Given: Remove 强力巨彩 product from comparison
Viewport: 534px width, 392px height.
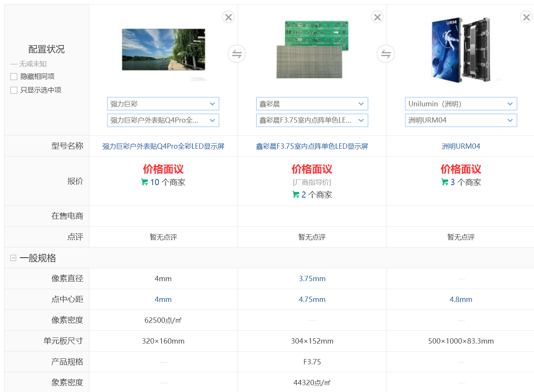Looking at the screenshot, I should pyautogui.click(x=228, y=17).
